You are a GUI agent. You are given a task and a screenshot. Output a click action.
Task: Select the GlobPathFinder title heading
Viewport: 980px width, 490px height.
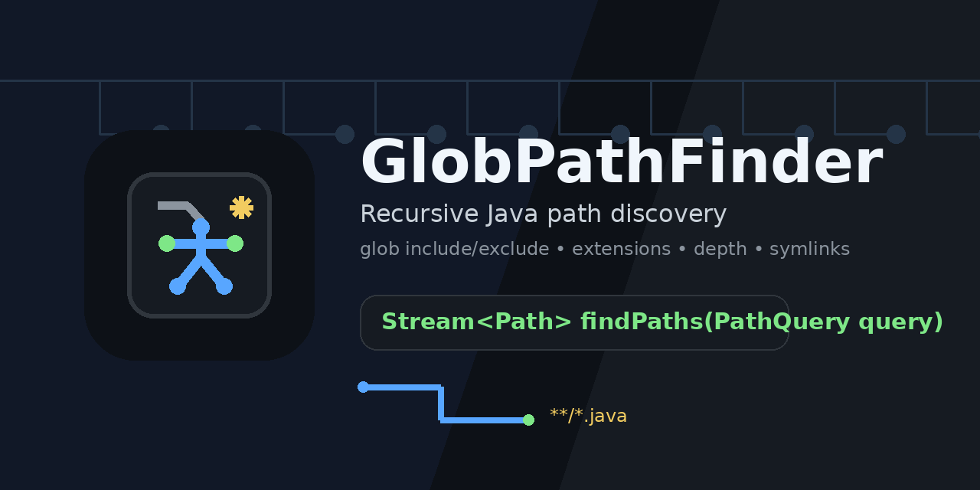click(622, 162)
